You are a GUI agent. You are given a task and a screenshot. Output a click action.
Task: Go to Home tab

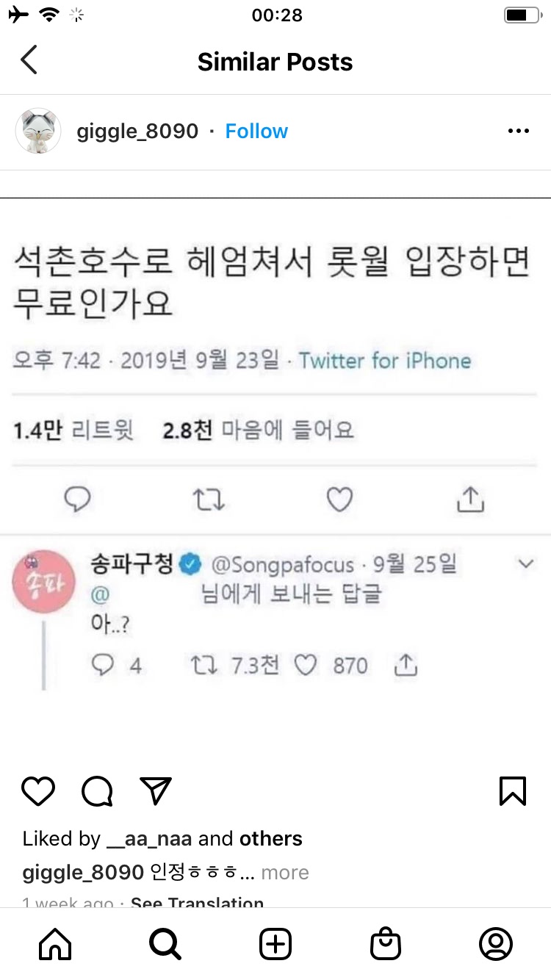coord(55,944)
